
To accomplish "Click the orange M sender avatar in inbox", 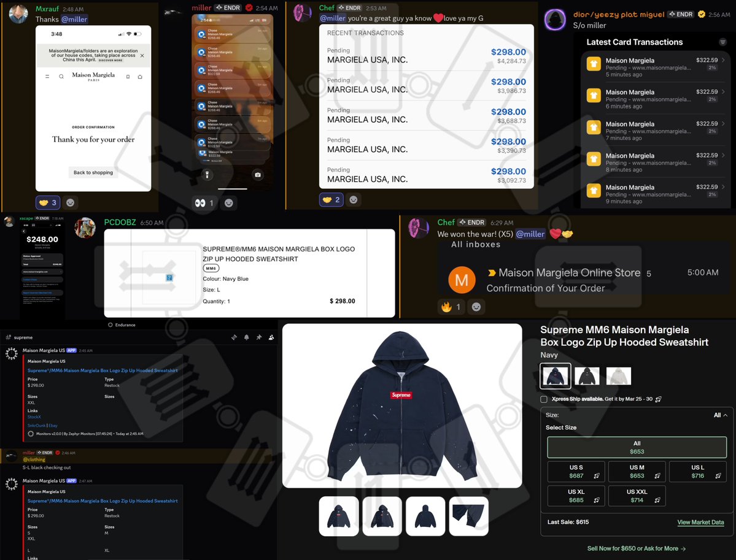I will click(x=462, y=280).
